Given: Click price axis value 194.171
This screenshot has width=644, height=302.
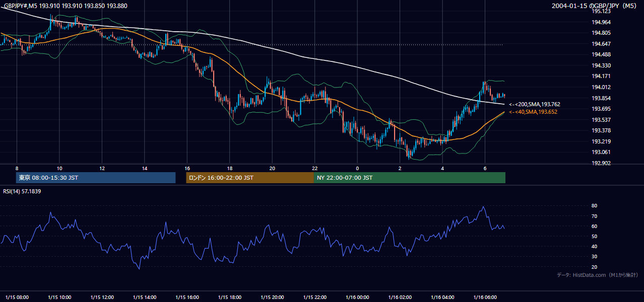Looking at the screenshot, I should 601,76.
